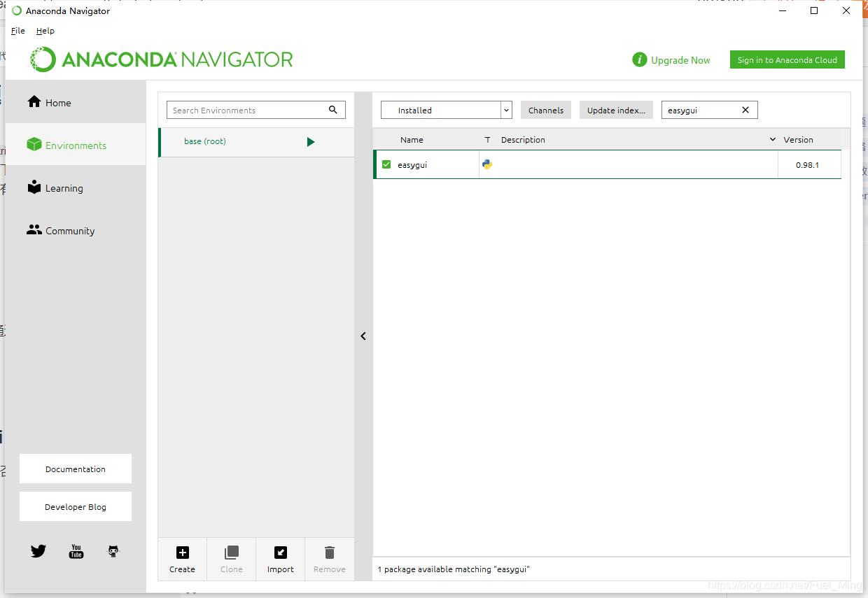This screenshot has height=598, width=868.
Task: Select the Environments sidebar tab
Action: [76, 145]
